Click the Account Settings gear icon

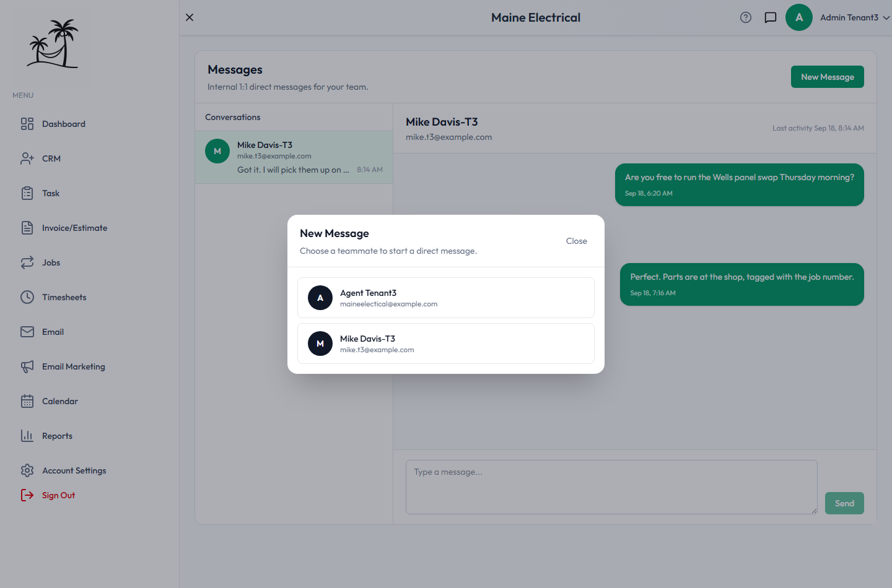[x=27, y=470]
